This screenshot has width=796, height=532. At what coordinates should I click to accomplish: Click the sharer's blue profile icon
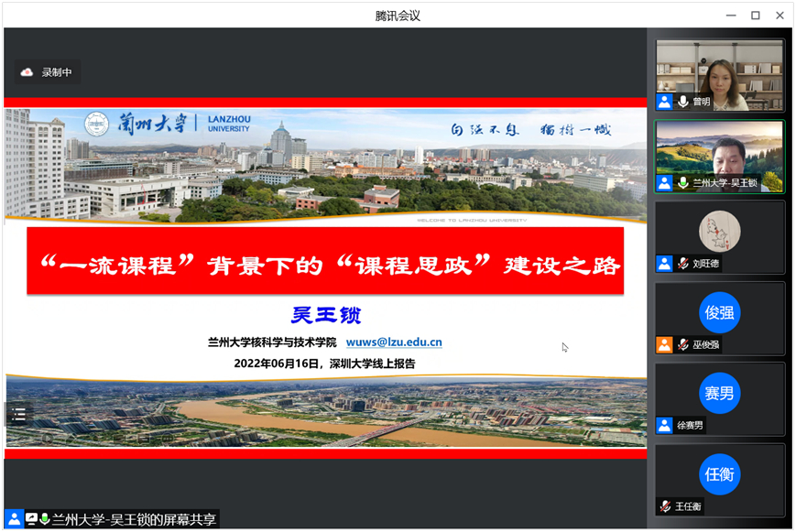[13, 518]
